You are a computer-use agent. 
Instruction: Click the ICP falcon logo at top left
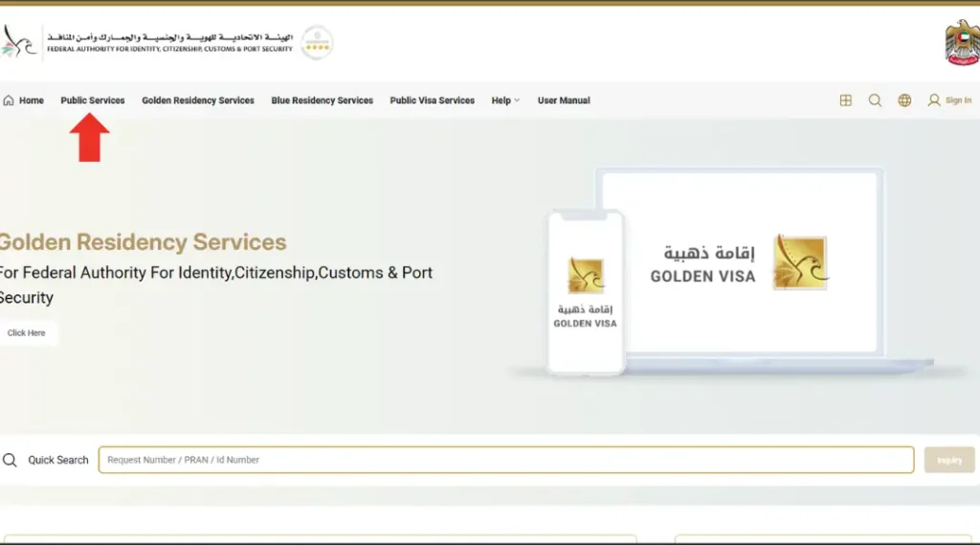pyautogui.click(x=18, y=41)
